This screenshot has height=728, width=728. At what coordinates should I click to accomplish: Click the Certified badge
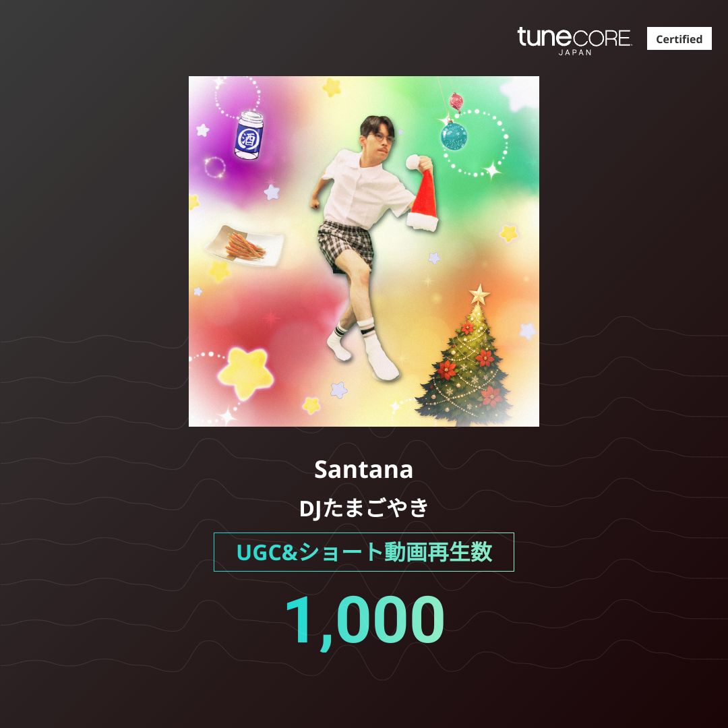[x=679, y=38]
